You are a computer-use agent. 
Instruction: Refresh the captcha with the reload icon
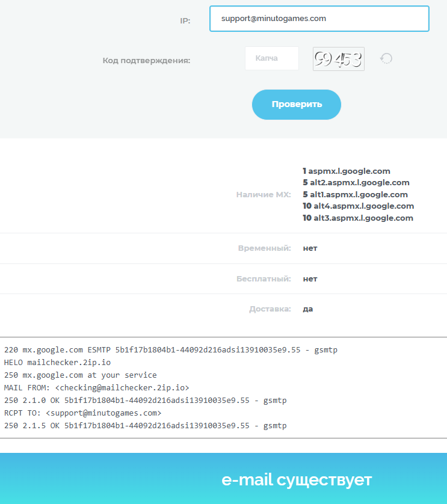point(386,58)
